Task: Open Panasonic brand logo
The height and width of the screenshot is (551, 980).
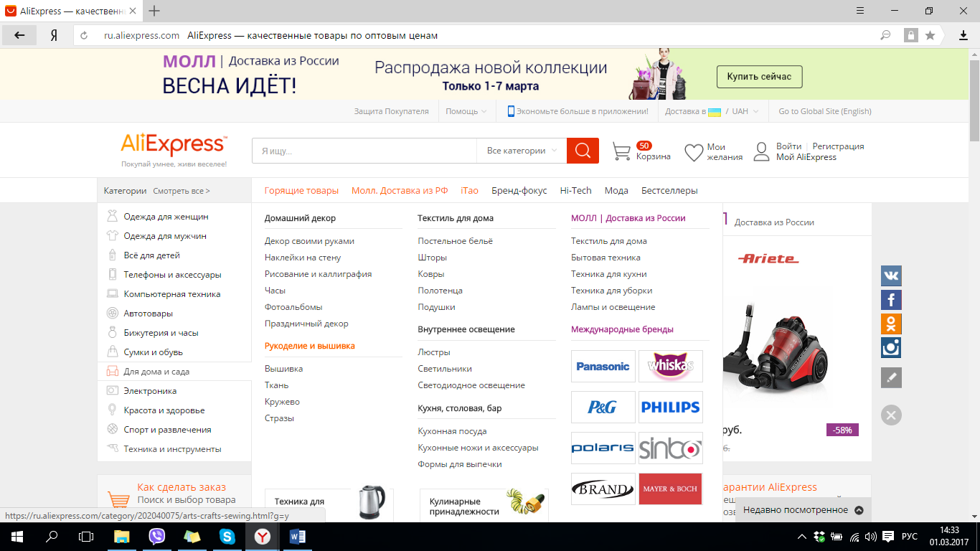Action: pyautogui.click(x=603, y=366)
